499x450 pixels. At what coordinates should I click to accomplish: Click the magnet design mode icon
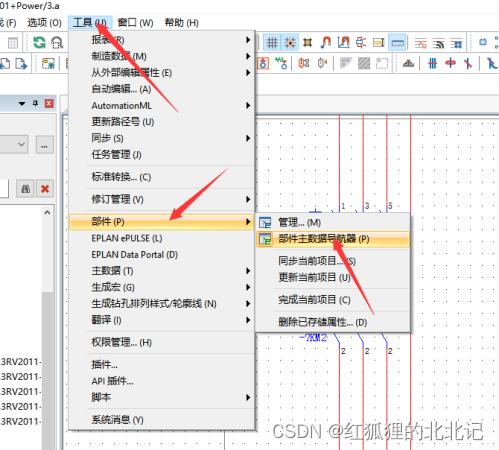point(326,43)
